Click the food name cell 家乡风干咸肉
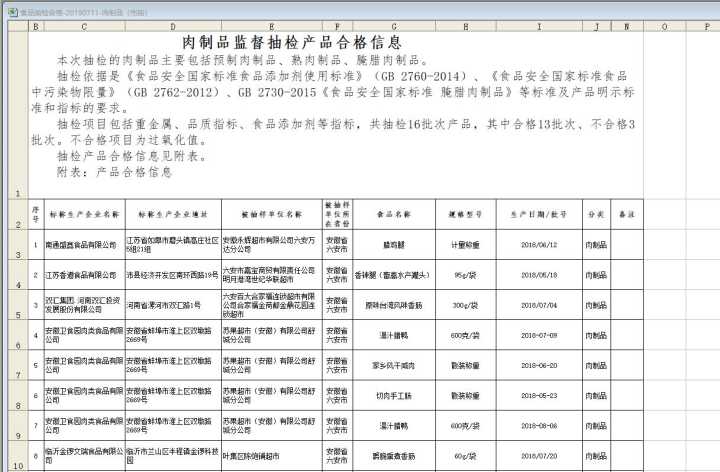Screen dimensions: 720x472 tap(394, 365)
